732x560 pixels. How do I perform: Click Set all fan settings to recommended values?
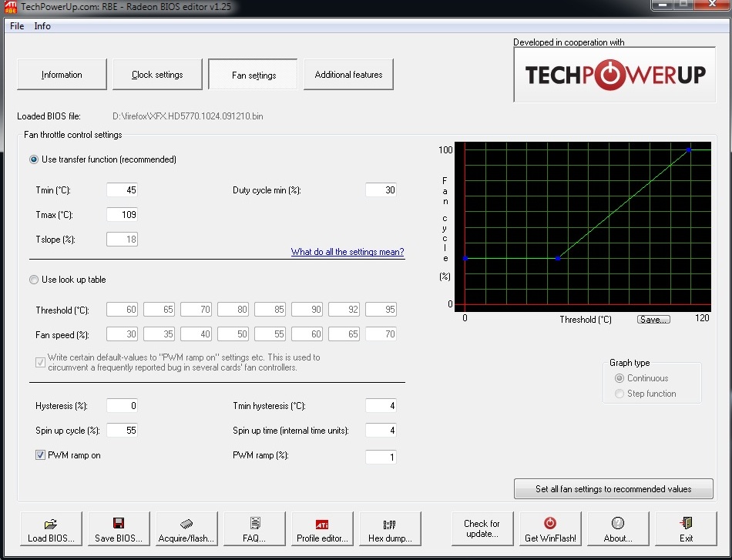pos(613,489)
